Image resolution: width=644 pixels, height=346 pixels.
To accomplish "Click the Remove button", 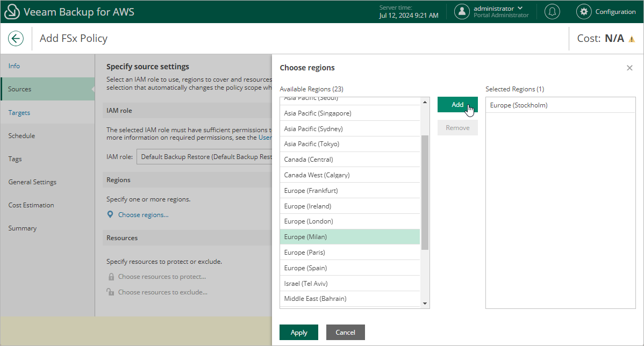I will click(x=457, y=128).
